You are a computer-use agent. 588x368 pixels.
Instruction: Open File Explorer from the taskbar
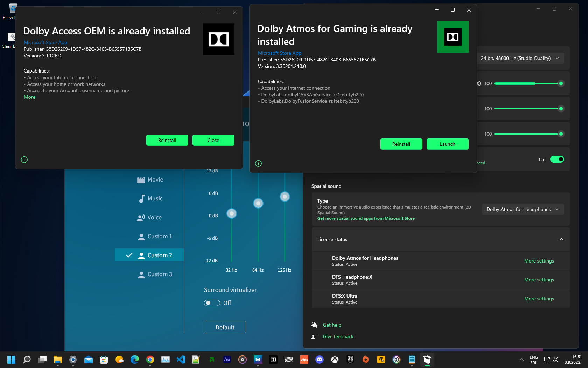58,360
